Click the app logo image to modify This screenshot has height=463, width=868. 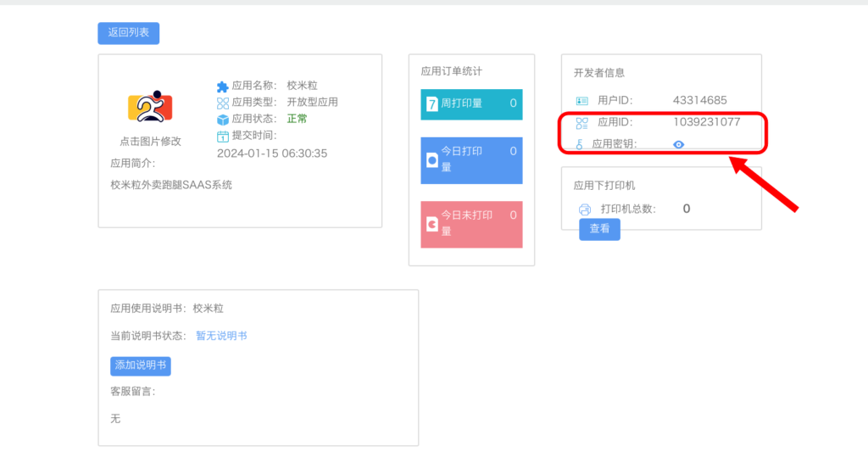151,106
